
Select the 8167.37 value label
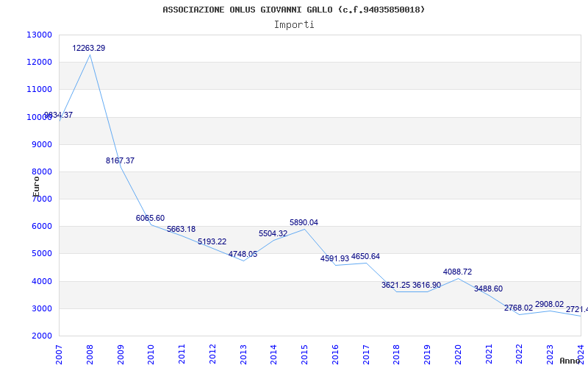tap(120, 160)
